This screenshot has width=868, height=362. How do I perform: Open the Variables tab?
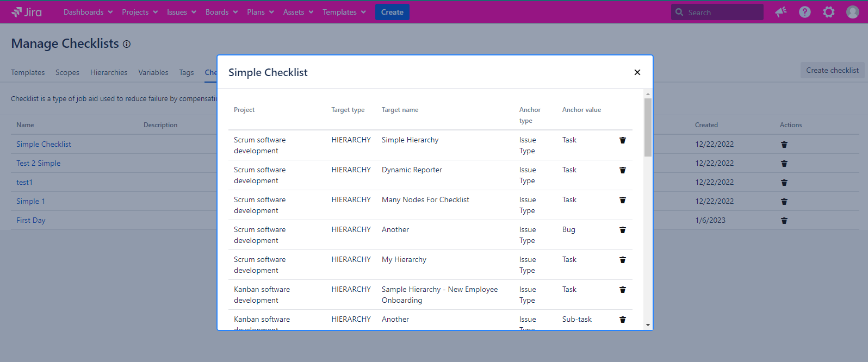pos(153,72)
